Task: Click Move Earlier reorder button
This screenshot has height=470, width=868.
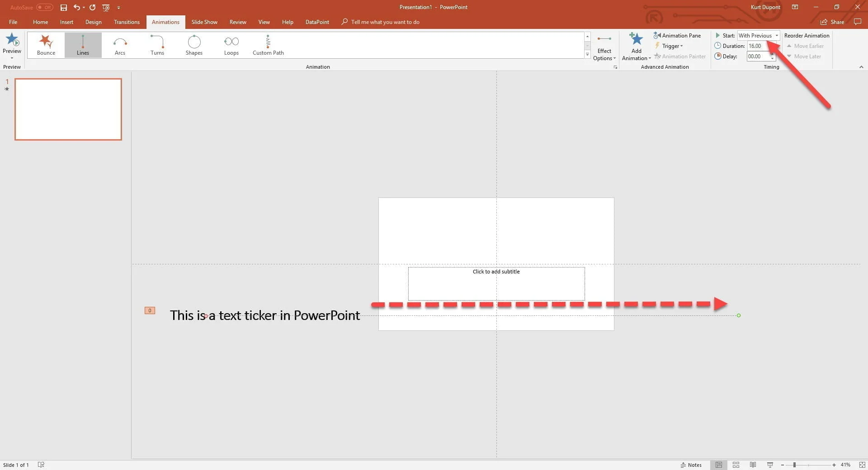Action: [x=805, y=46]
